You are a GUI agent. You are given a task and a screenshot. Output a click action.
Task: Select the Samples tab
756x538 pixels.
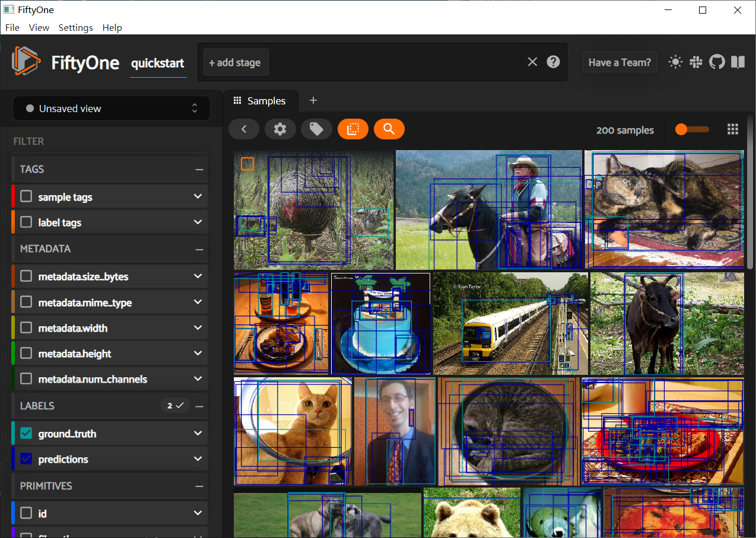click(260, 101)
